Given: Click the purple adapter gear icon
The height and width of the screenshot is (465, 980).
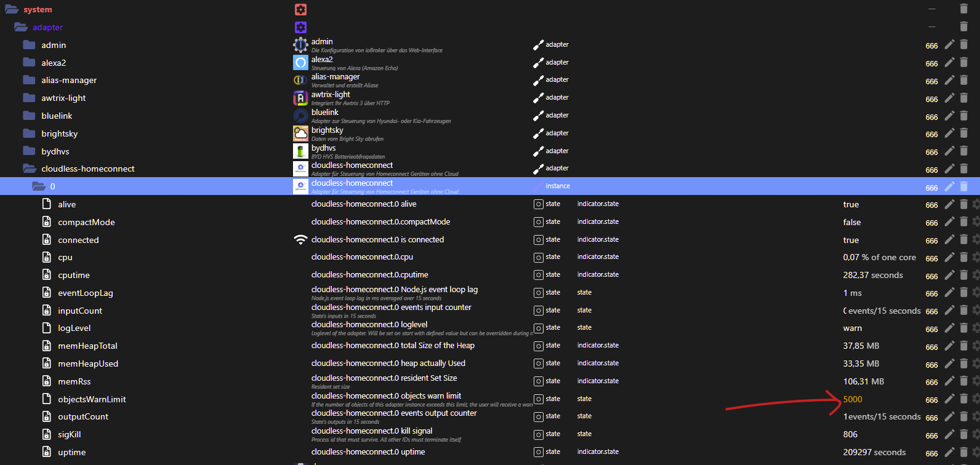Looking at the screenshot, I should click(x=300, y=27).
